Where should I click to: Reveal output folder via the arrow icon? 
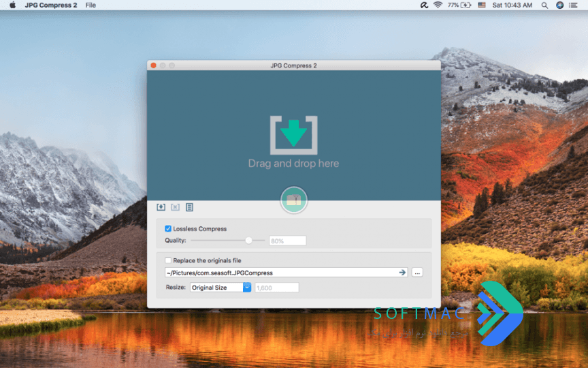pyautogui.click(x=402, y=272)
